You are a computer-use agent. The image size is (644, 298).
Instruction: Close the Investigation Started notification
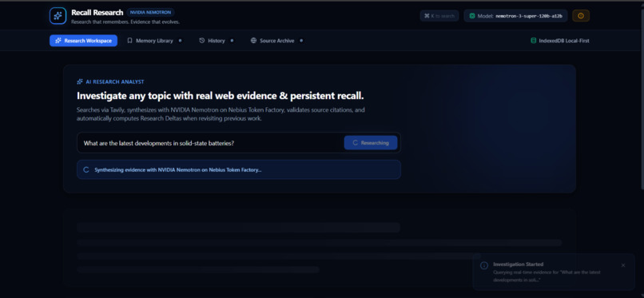point(623,265)
